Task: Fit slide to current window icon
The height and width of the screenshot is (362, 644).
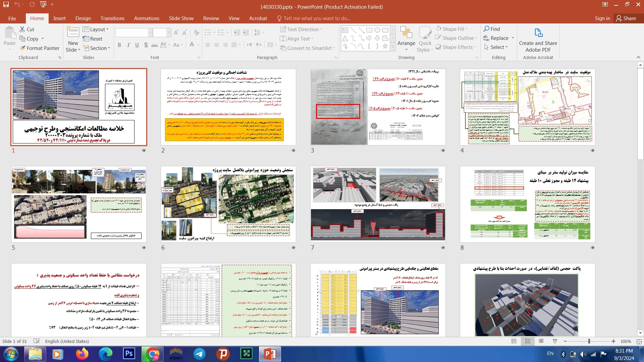Action: (639, 341)
